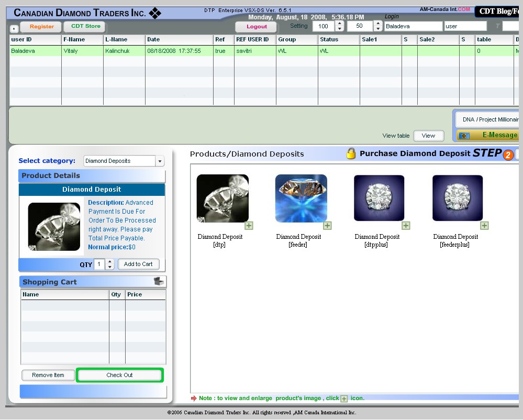Sort by the REF USER ID column header
The height and width of the screenshot is (420, 523).
point(255,40)
